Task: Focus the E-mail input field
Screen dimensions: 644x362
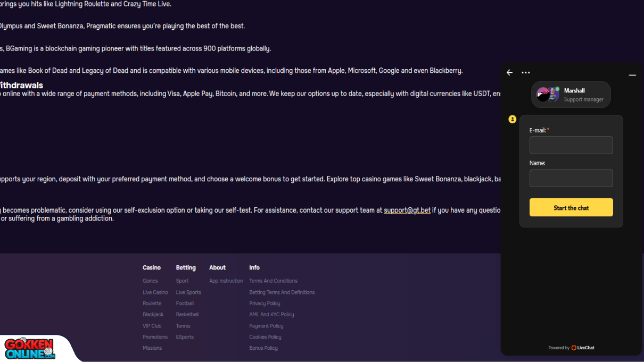Action: [571, 145]
